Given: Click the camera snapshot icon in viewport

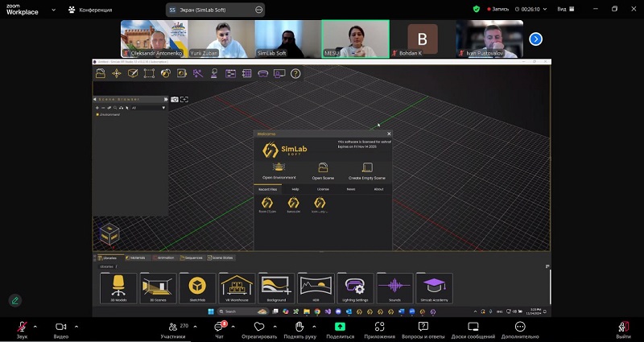Looking at the screenshot, I should 175,99.
